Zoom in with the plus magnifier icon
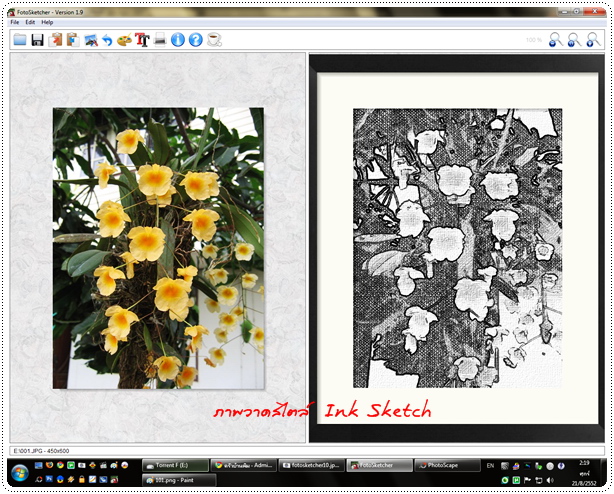This screenshot has width=614, height=494. (593, 40)
